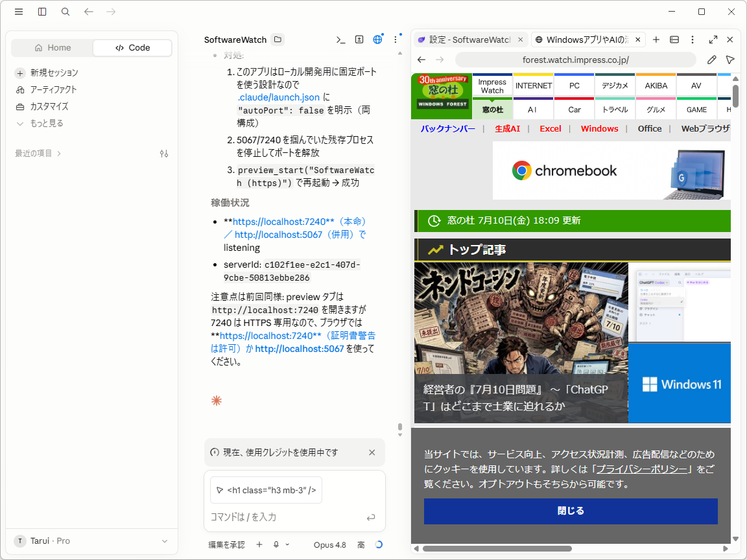Open the デジカメ site tab
The image size is (747, 560).
pos(615,86)
